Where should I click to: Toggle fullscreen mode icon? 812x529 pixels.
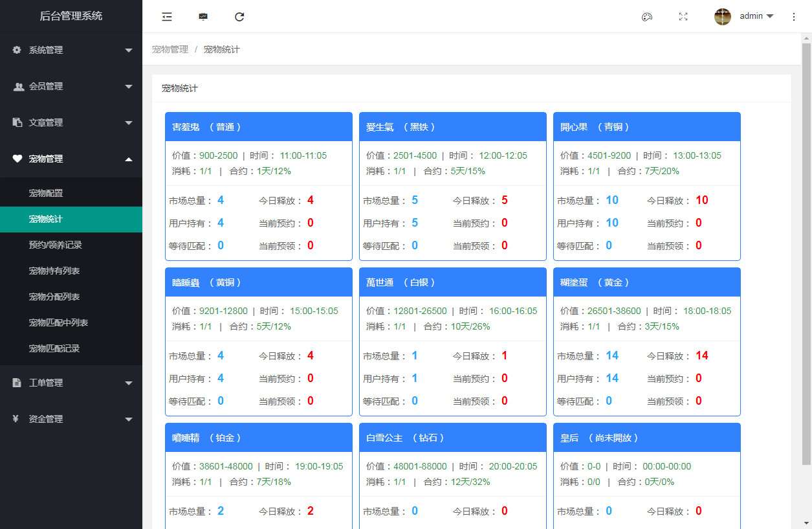[x=683, y=17]
